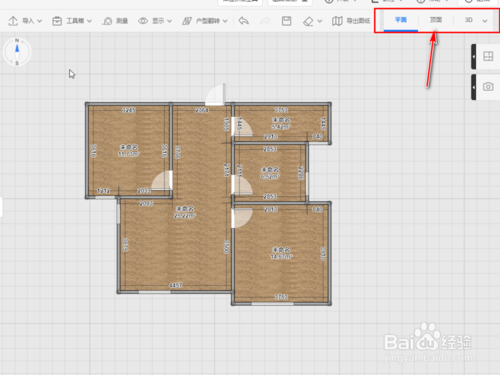Open the 导入 import menu

[x=25, y=21]
